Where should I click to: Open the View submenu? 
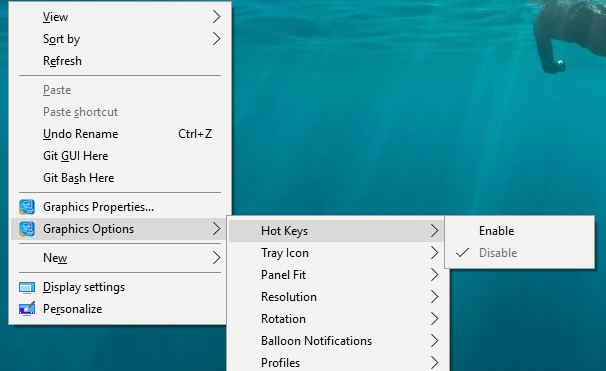point(120,17)
